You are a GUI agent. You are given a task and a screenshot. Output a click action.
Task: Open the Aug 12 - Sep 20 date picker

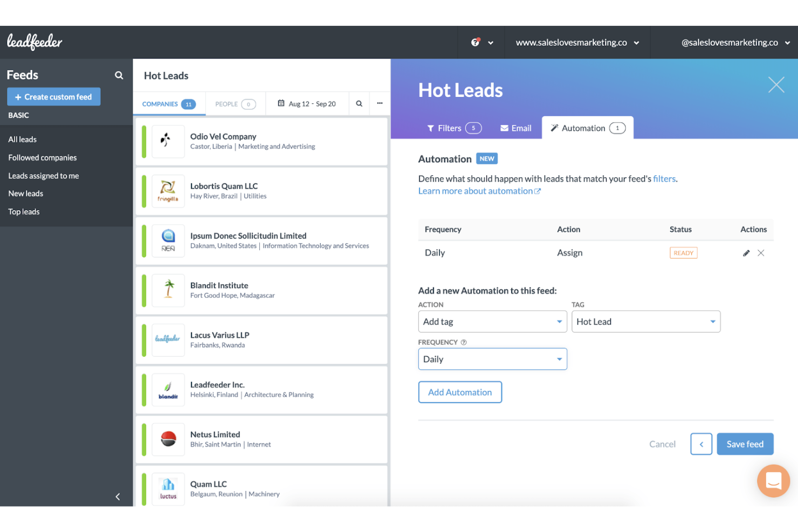click(x=307, y=104)
